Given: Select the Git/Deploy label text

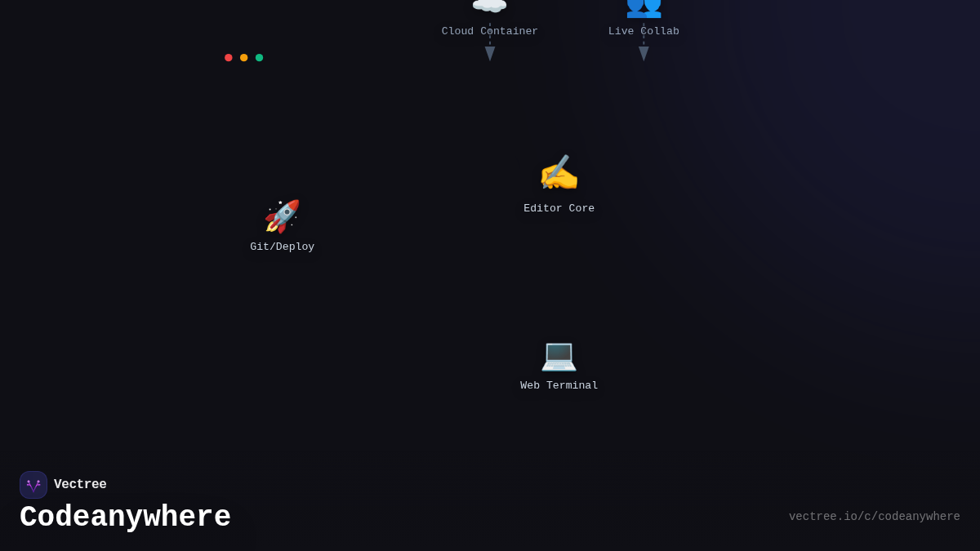Looking at the screenshot, I should click(282, 246).
